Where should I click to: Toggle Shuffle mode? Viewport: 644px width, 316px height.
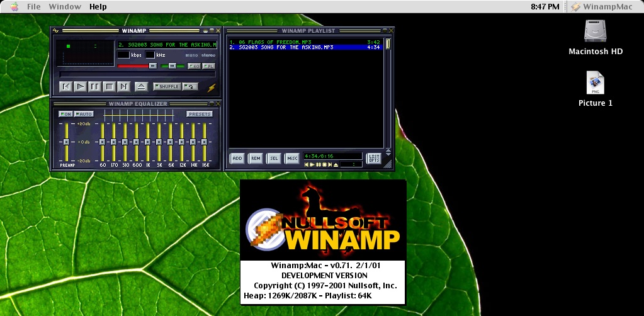pos(167,87)
